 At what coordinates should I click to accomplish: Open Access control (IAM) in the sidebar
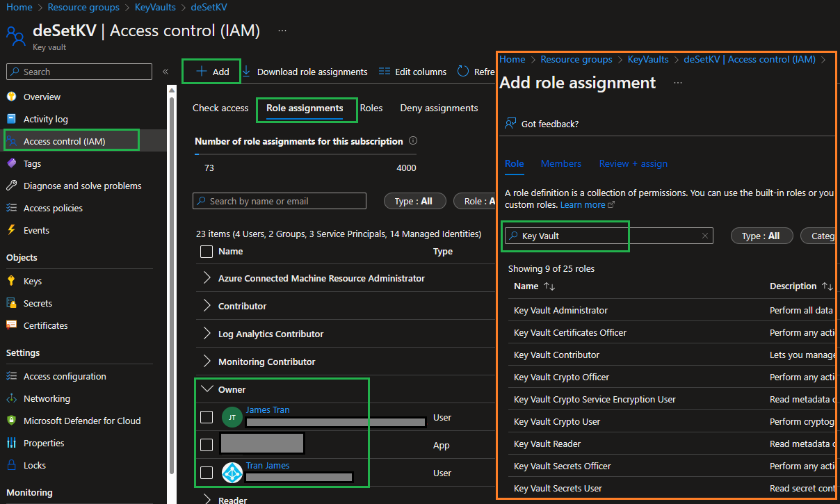click(x=65, y=141)
